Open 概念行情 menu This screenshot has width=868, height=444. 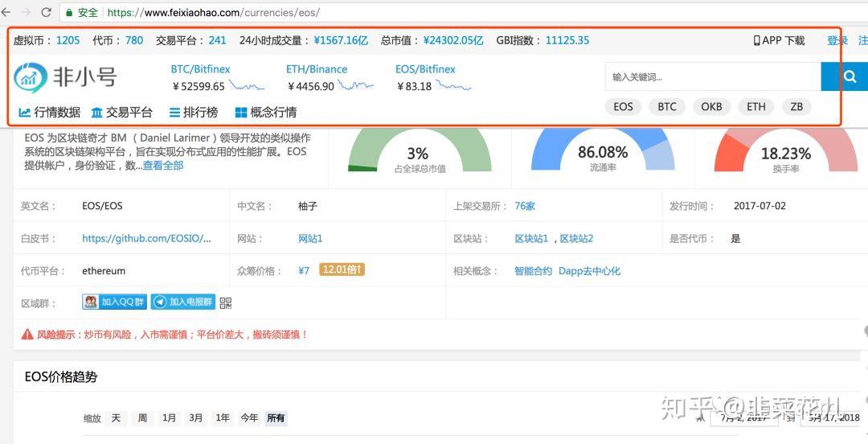click(266, 113)
